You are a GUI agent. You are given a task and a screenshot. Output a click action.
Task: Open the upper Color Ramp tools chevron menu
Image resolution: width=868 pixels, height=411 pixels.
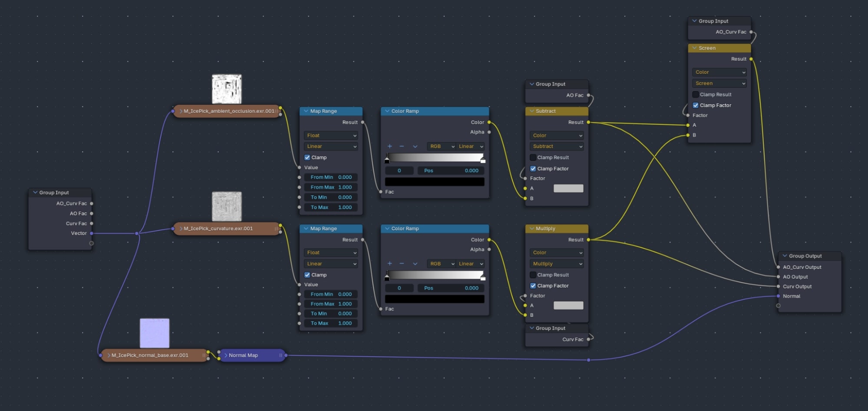pos(415,146)
